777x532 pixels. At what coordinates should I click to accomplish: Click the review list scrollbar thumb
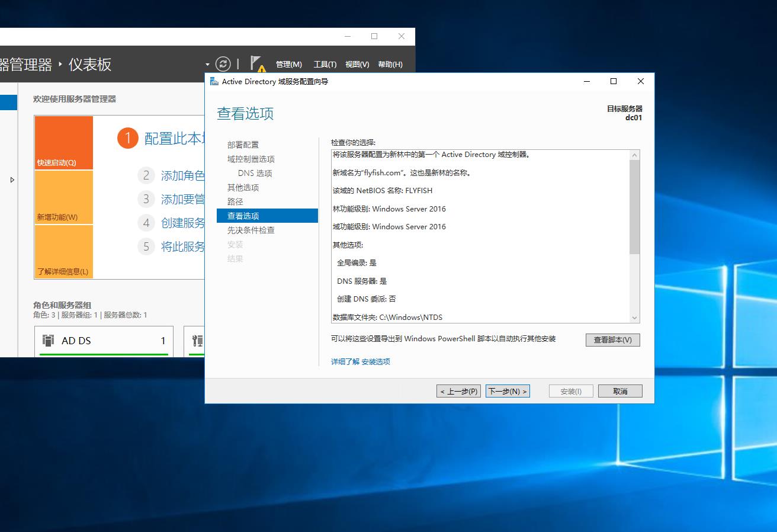click(635, 207)
